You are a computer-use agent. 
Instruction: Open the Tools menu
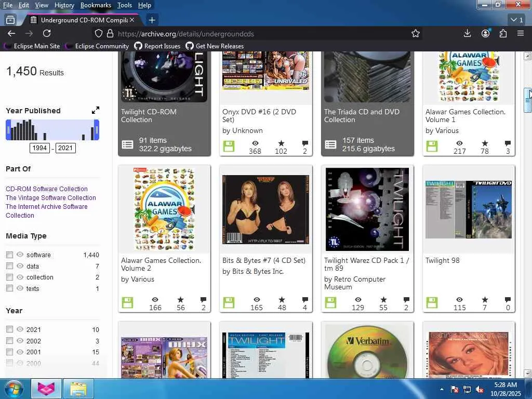pos(125,5)
